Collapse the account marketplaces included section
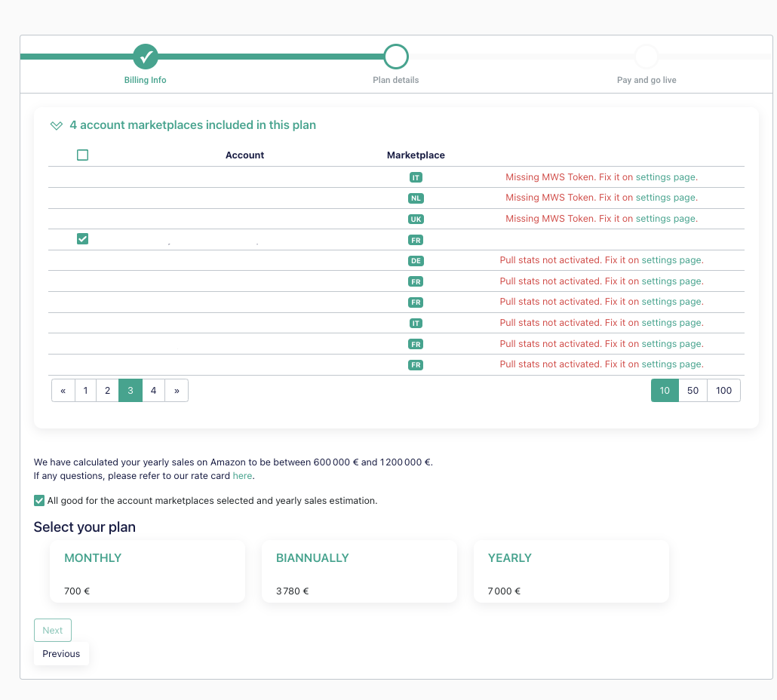 (x=57, y=125)
